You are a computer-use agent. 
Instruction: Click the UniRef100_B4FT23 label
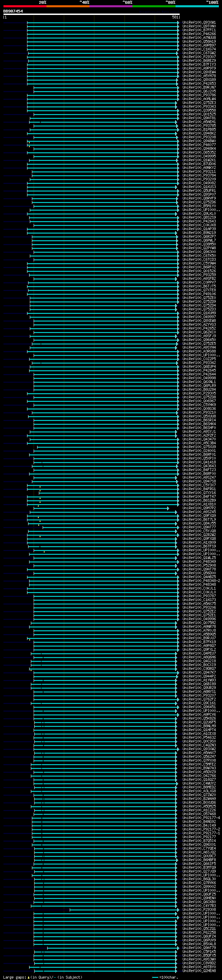[x=199, y=470]
